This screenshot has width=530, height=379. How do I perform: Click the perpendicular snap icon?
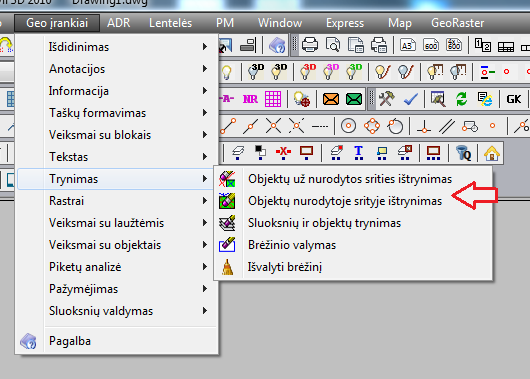tap(424, 127)
